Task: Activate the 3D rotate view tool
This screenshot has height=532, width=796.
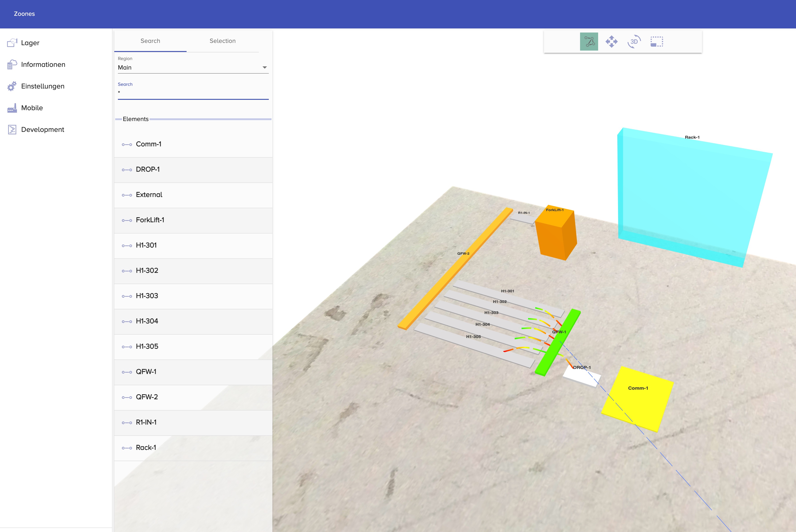Action: click(634, 42)
